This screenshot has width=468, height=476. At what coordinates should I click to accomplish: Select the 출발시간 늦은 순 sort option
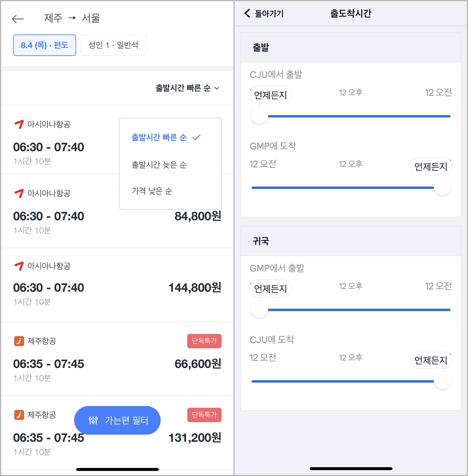coord(159,164)
